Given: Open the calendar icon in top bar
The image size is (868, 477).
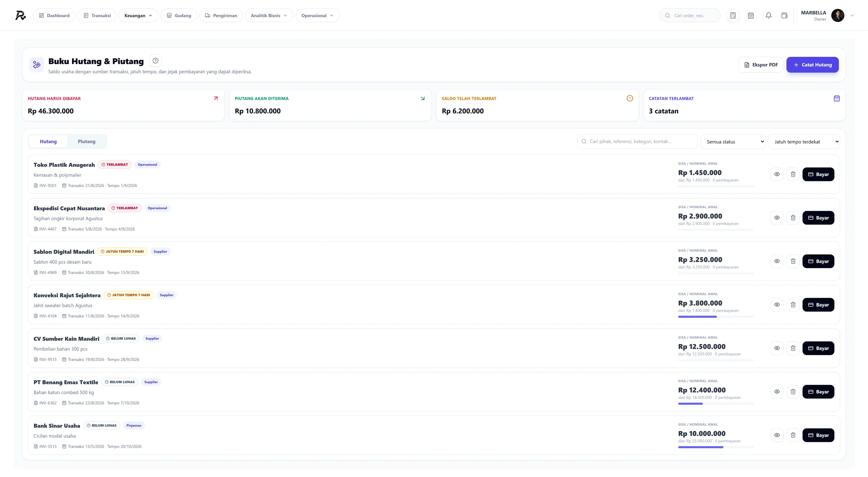Looking at the screenshot, I should pos(751,16).
